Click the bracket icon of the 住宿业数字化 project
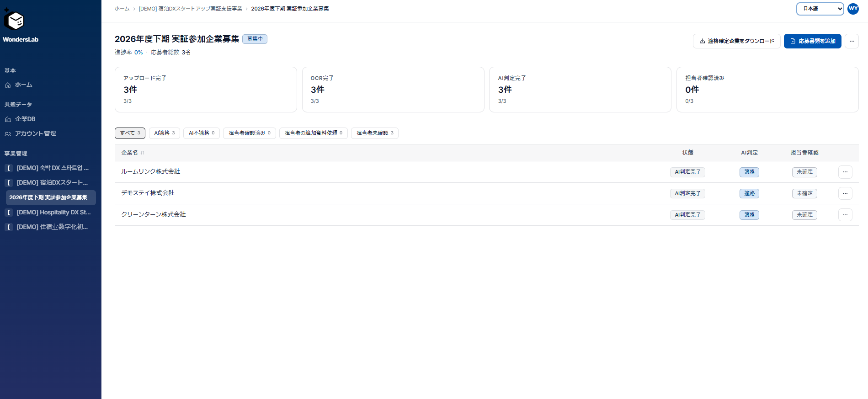Image resolution: width=868 pixels, height=399 pixels. tap(9, 227)
